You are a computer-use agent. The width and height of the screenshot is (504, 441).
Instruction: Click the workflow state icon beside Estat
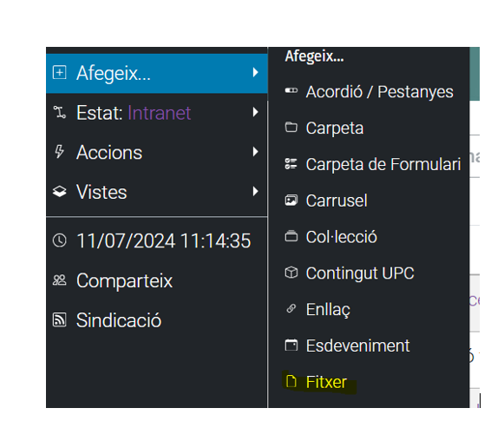pyautogui.click(x=60, y=112)
